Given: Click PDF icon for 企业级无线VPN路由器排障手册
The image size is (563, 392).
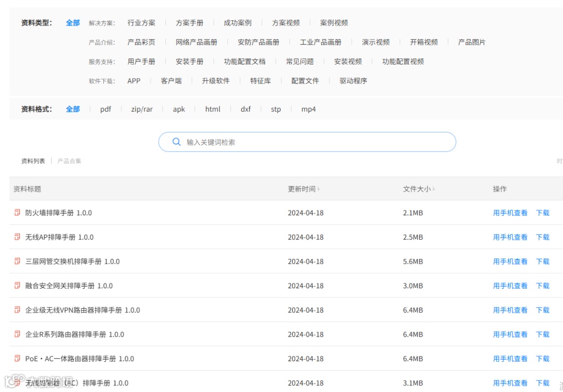Looking at the screenshot, I should click(x=17, y=310).
